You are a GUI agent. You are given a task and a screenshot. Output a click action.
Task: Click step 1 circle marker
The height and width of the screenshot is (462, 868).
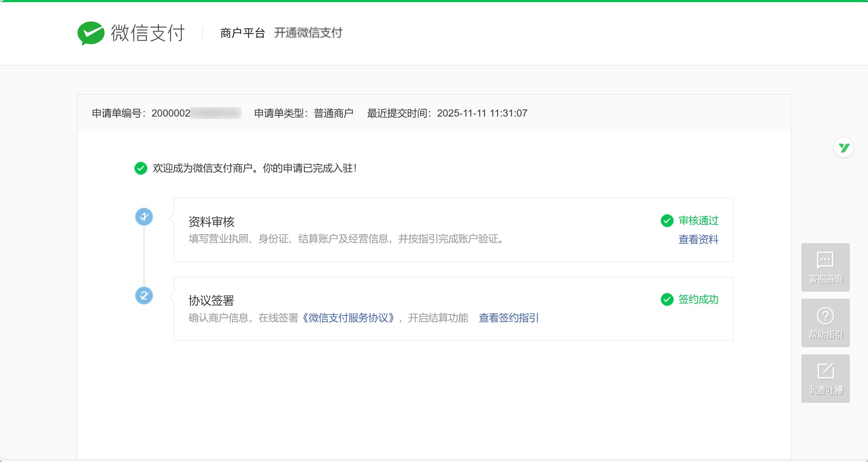point(144,217)
